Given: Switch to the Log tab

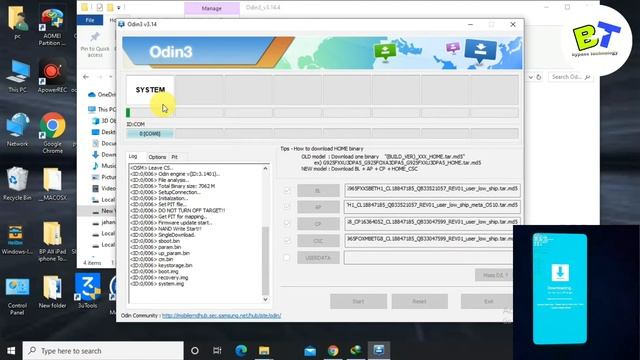Looking at the screenshot, I should pyautogui.click(x=133, y=157).
